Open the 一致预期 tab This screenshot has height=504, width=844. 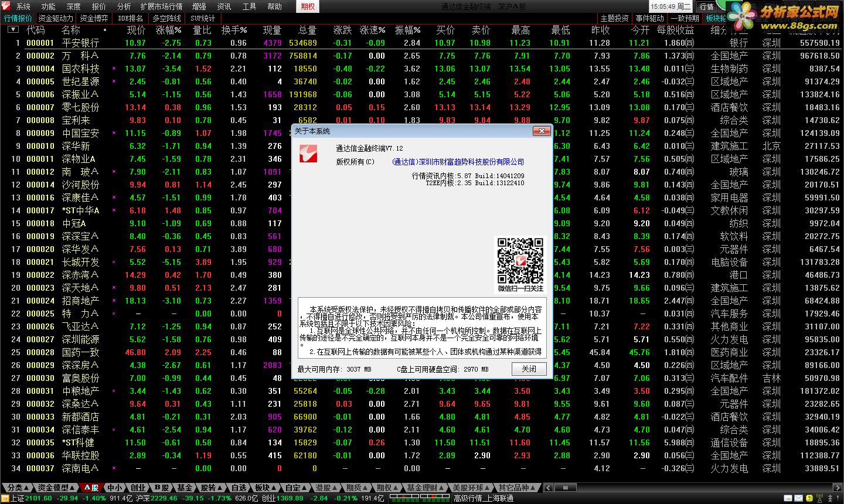tap(685, 18)
